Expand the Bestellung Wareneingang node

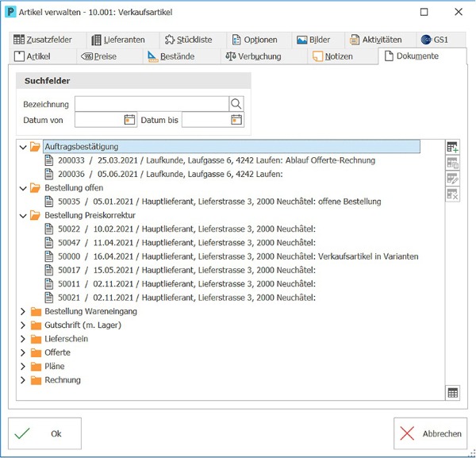[x=23, y=311]
